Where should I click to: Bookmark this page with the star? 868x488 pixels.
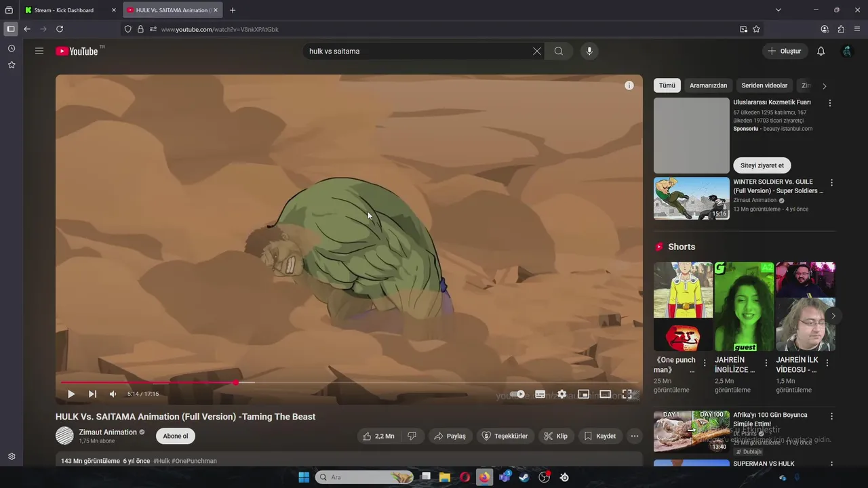tap(756, 29)
